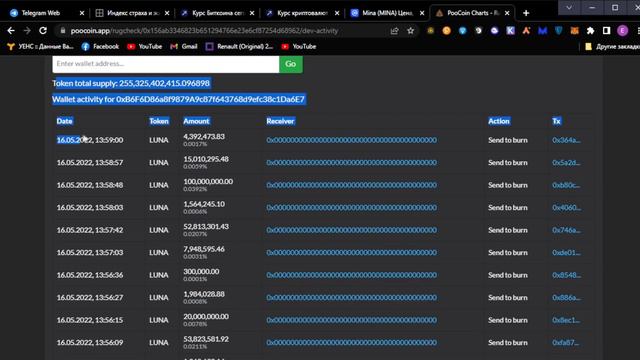Open the Gmail bookmark
640x360 pixels.
pos(184,47)
